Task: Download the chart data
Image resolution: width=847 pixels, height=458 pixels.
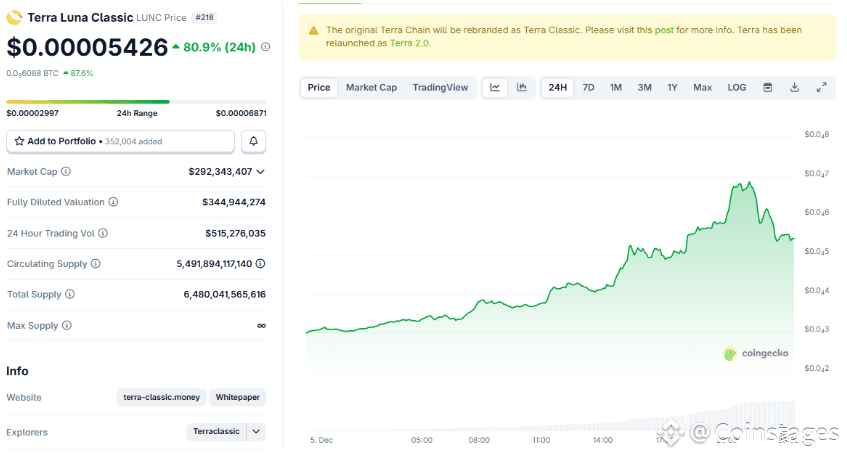Action: 794,88
